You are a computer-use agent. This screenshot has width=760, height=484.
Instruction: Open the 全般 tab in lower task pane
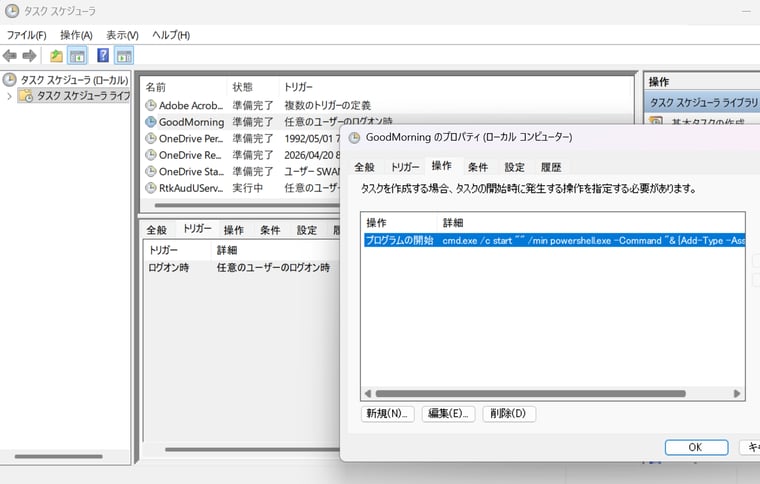157,230
